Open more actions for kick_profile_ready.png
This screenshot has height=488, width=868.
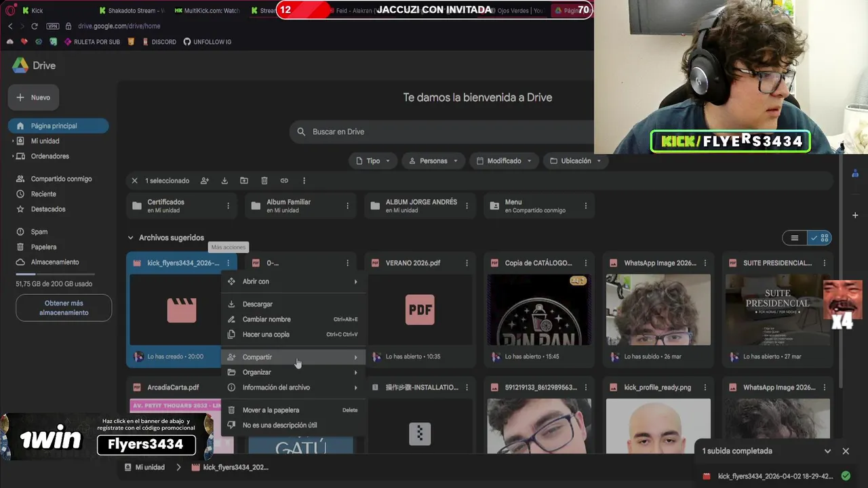click(705, 388)
